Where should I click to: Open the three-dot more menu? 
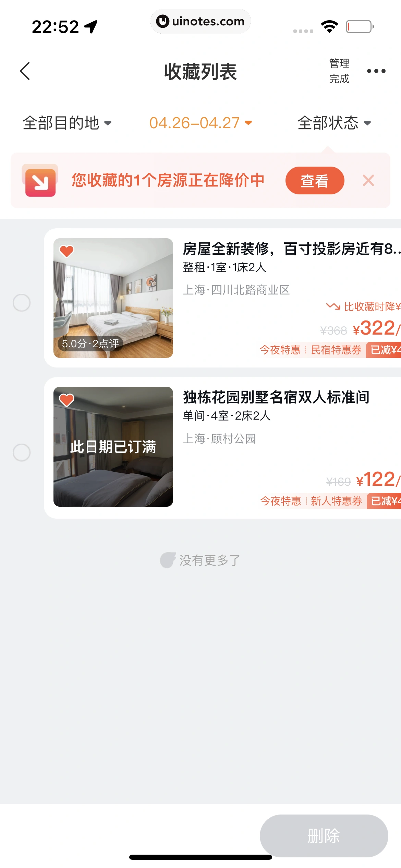tap(376, 71)
